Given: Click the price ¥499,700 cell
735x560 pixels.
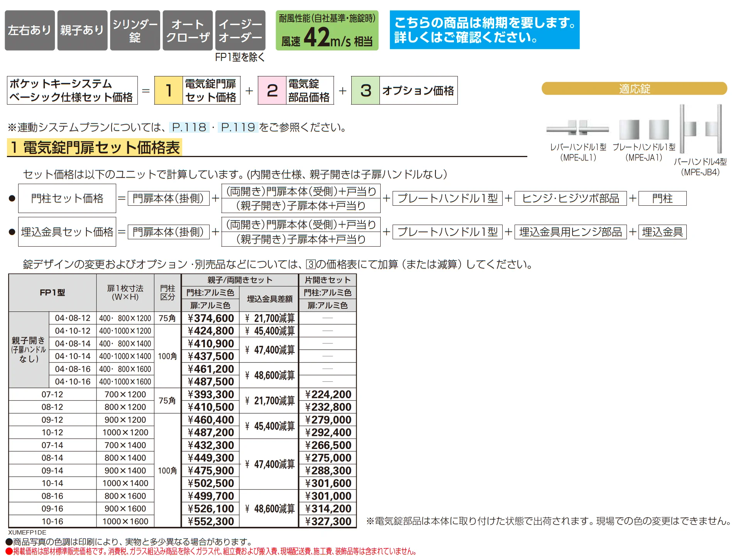Looking at the screenshot, I should 210,496.
